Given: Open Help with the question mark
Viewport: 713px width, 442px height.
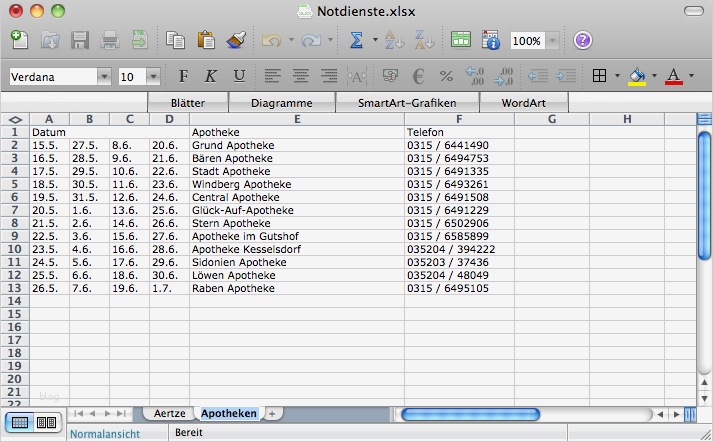Looking at the screenshot, I should [582, 40].
